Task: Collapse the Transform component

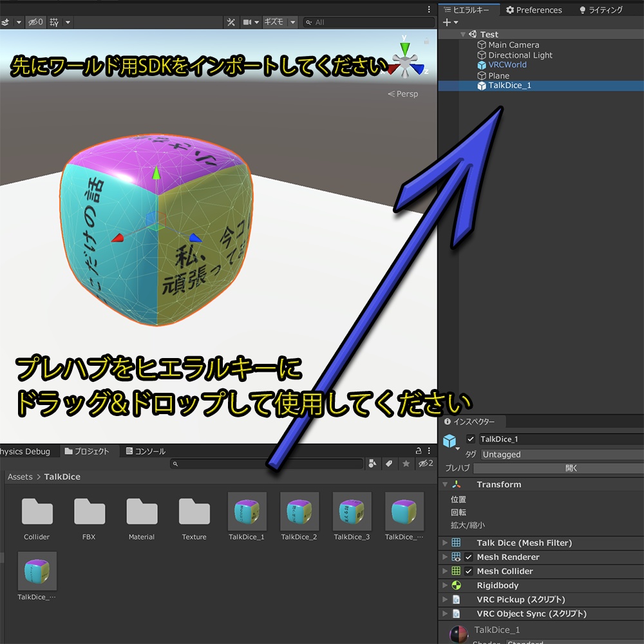Action: pos(445,484)
